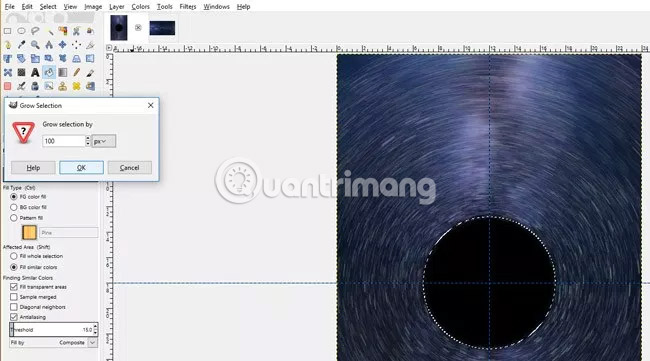Select the Text tool

click(35, 73)
